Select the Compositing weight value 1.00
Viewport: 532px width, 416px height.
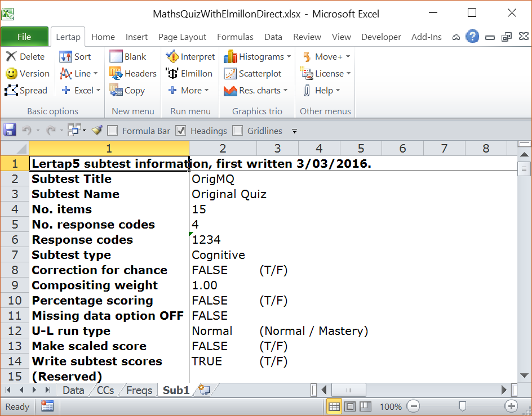pyautogui.click(x=223, y=285)
